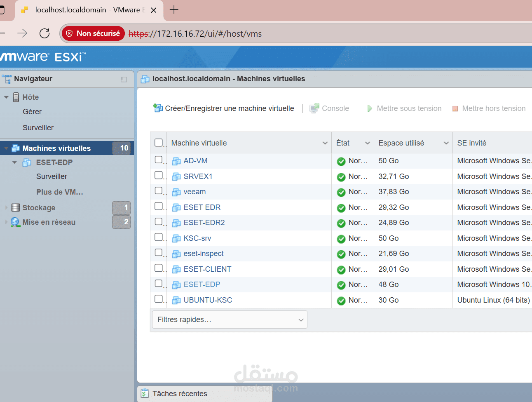This screenshot has width=532, height=402.
Task: Check the AD-VM row checkbox
Action: (x=159, y=160)
